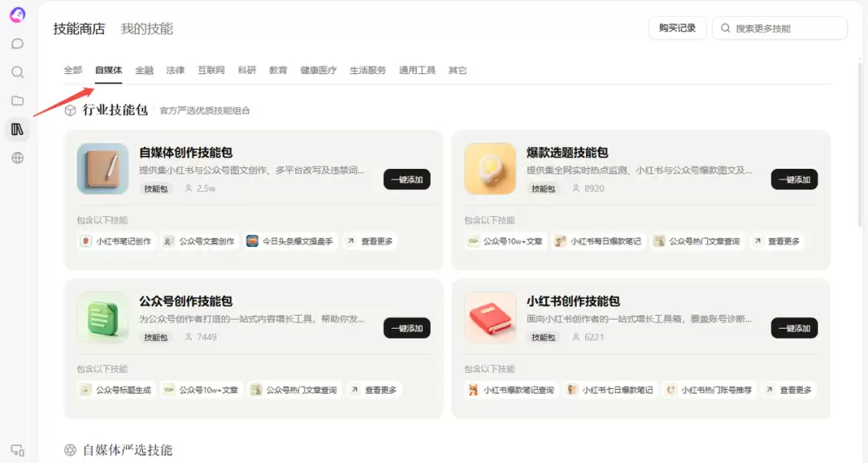The width and height of the screenshot is (868, 463).
Task: Click the 爆款选题技能包 lightbulb icon
Action: pyautogui.click(x=490, y=168)
